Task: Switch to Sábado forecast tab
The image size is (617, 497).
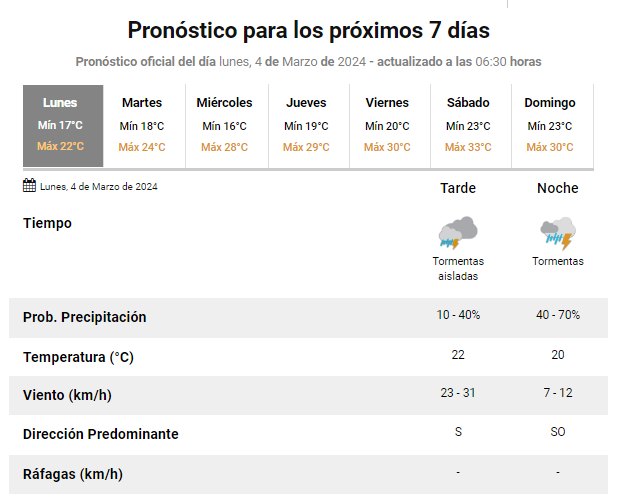Action: pyautogui.click(x=468, y=125)
